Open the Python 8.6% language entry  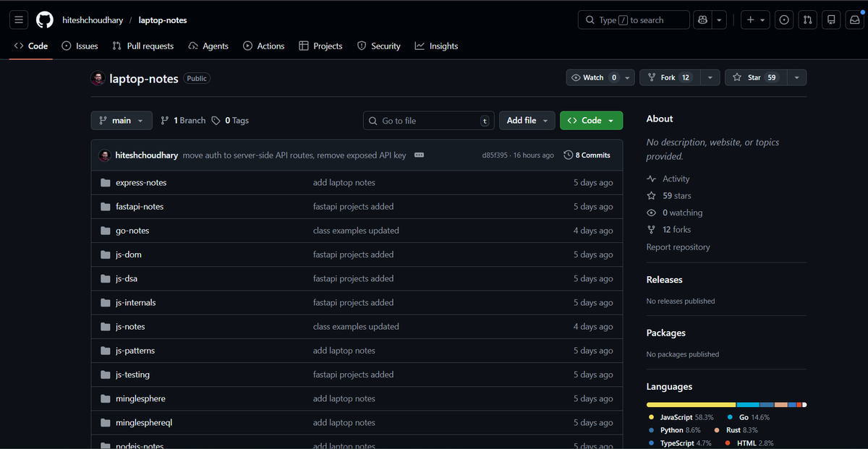(x=675, y=430)
